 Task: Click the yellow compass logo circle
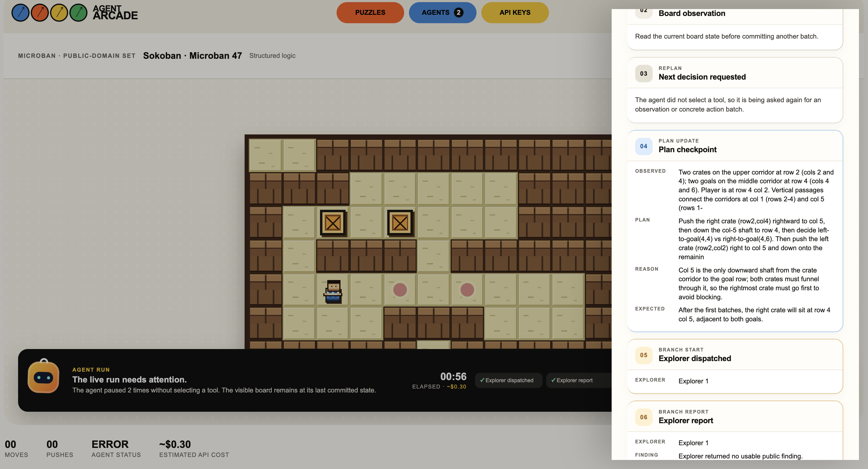click(59, 13)
